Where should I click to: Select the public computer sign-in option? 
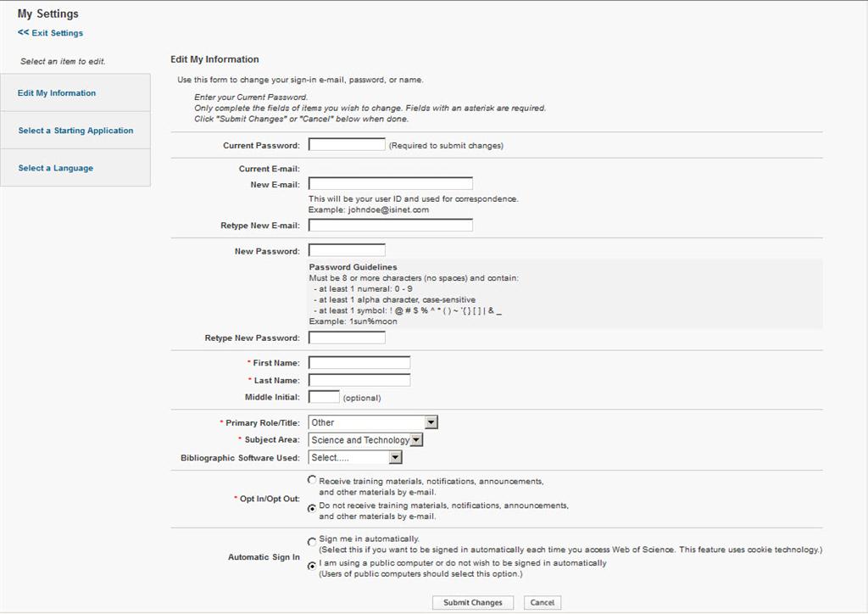click(x=310, y=566)
